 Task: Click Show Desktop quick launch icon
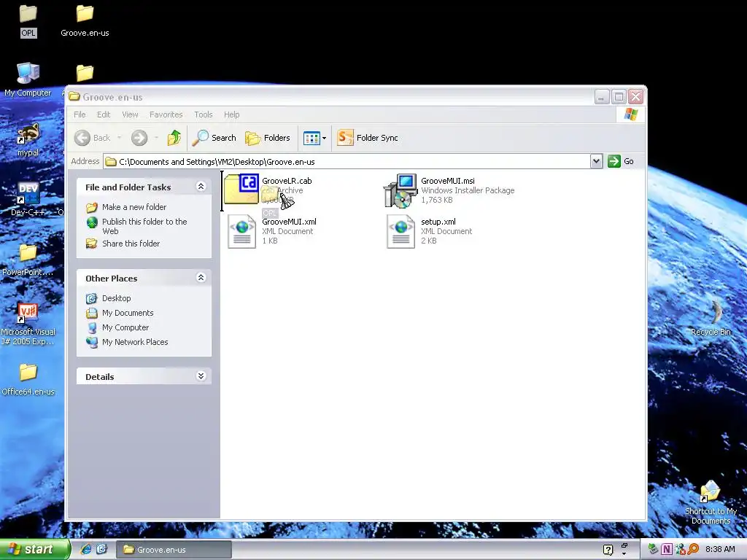[x=101, y=550]
